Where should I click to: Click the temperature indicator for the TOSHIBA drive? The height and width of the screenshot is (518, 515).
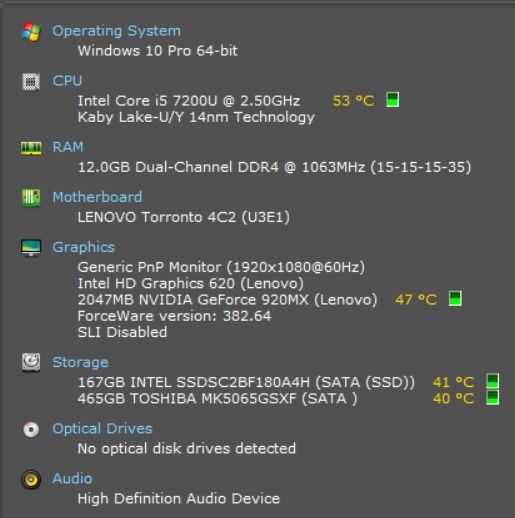coord(493,397)
